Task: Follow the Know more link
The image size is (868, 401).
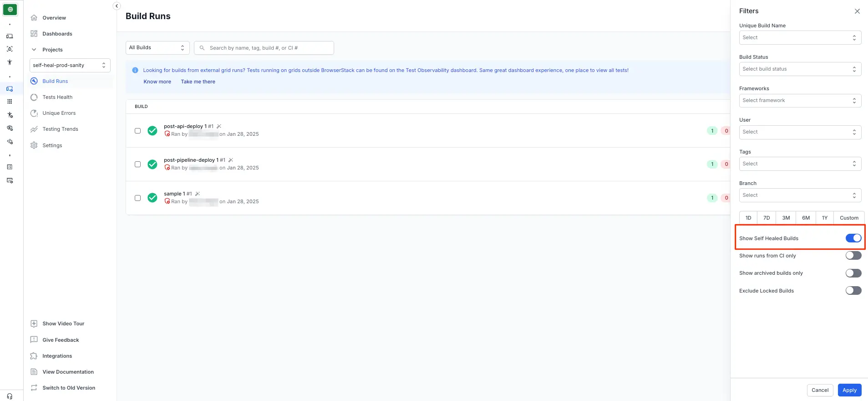Action: tap(157, 82)
